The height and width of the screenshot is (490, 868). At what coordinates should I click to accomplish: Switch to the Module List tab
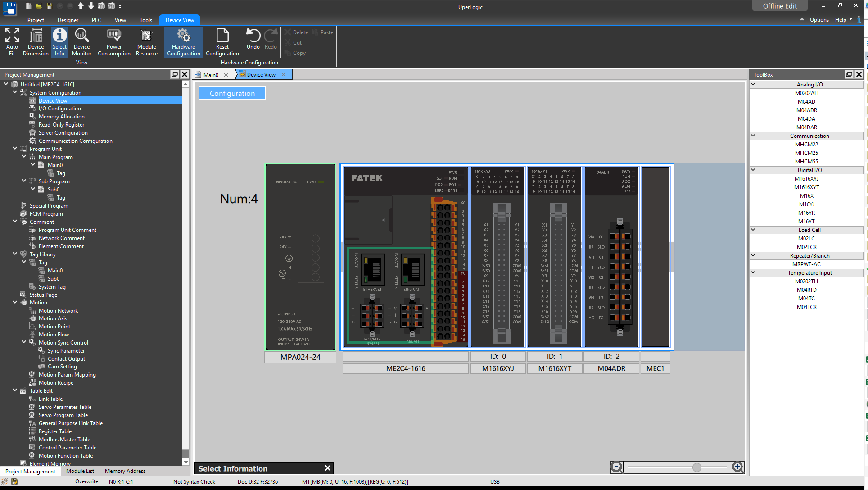pyautogui.click(x=80, y=471)
